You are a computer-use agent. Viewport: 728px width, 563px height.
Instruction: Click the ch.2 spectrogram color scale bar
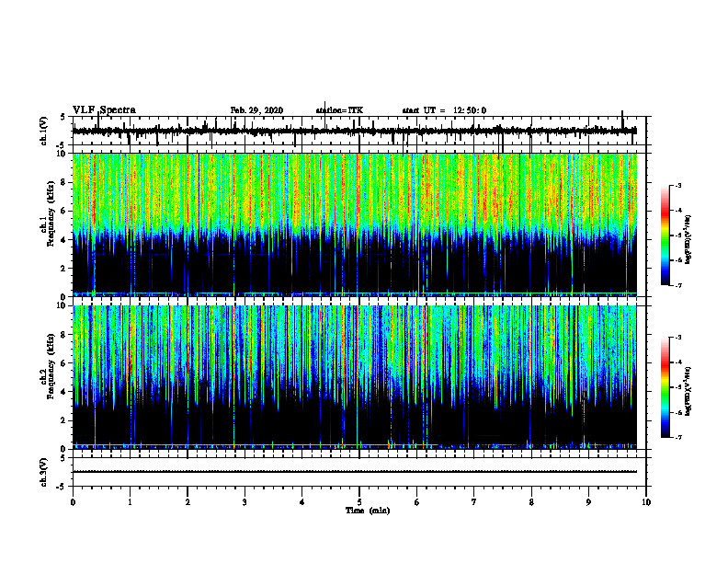(x=665, y=387)
